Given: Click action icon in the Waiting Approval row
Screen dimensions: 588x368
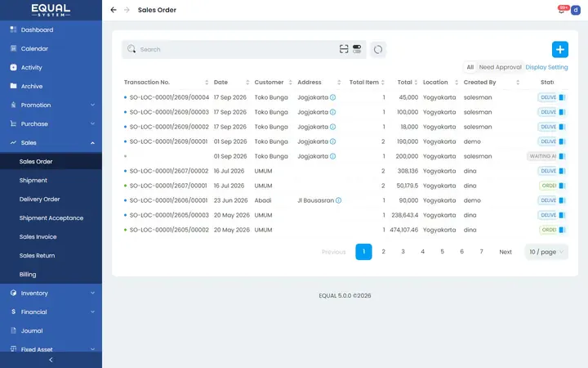Looking at the screenshot, I should coord(562,156).
